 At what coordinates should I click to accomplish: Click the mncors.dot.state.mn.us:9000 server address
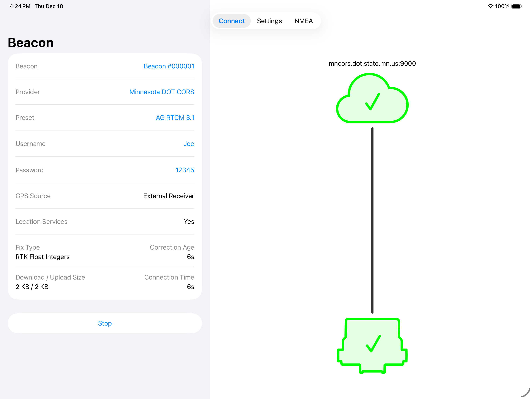(372, 63)
